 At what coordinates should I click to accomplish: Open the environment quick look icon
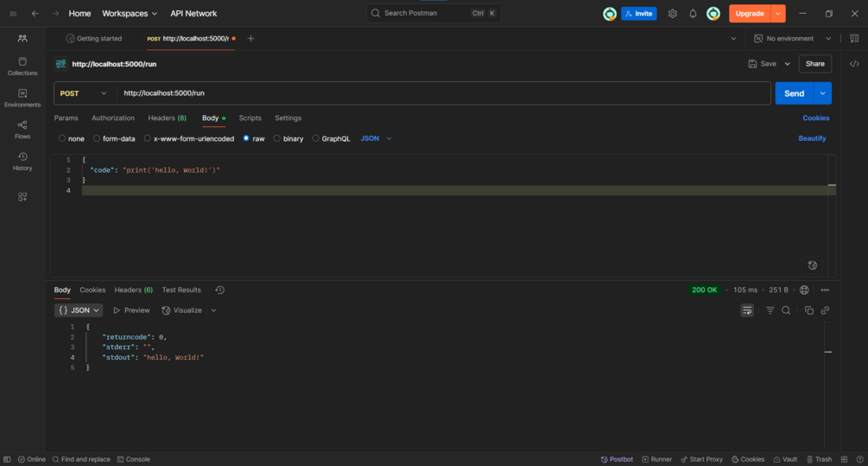(854, 38)
